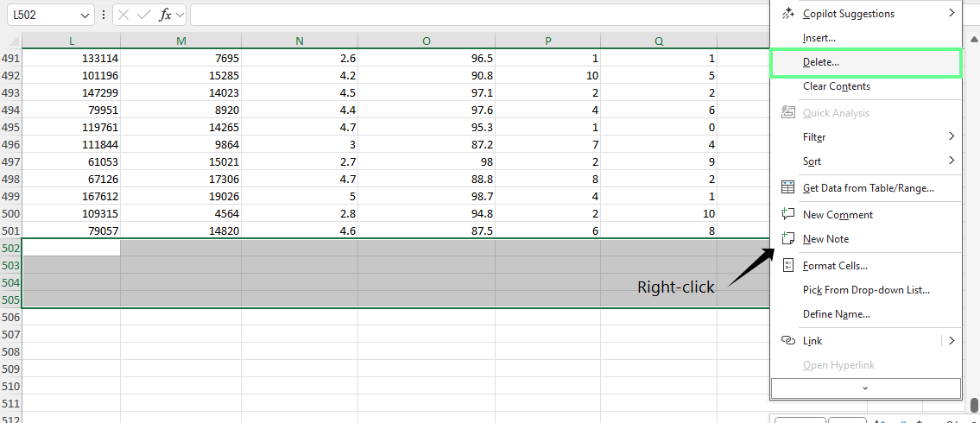The height and width of the screenshot is (423, 980).
Task: Open the dropdown arrow next to the fx icon
Action: click(x=180, y=15)
